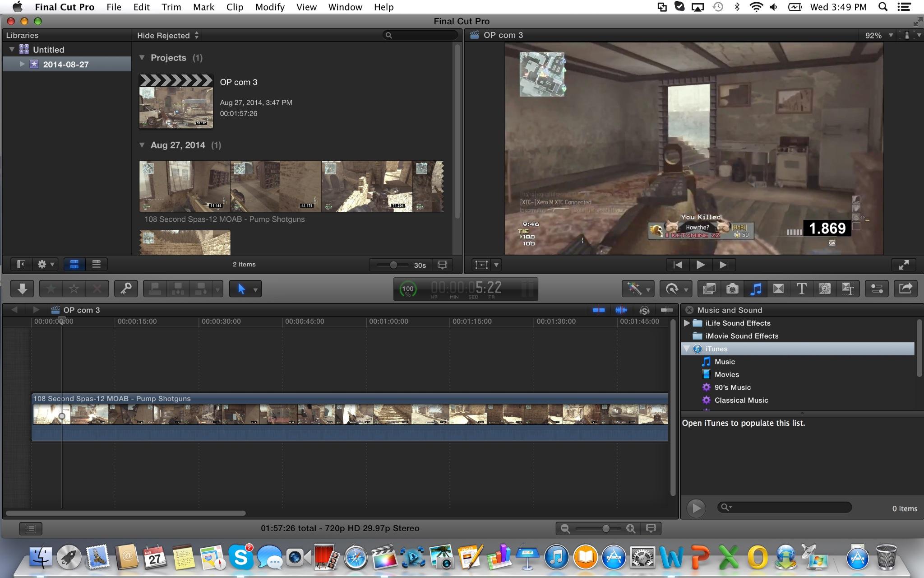Open the Timeline Index button
The height and width of the screenshot is (578, 924).
pos(31,528)
